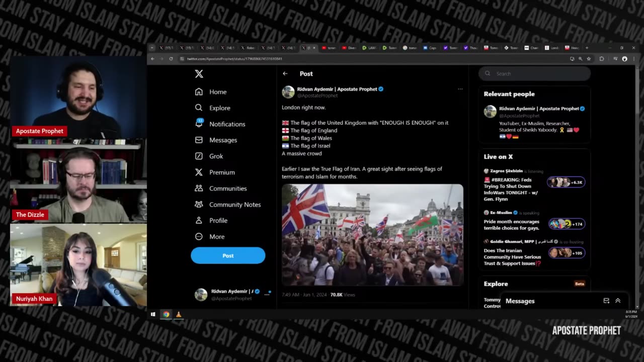
Task: Open Communities in the sidebar
Action: point(221,189)
